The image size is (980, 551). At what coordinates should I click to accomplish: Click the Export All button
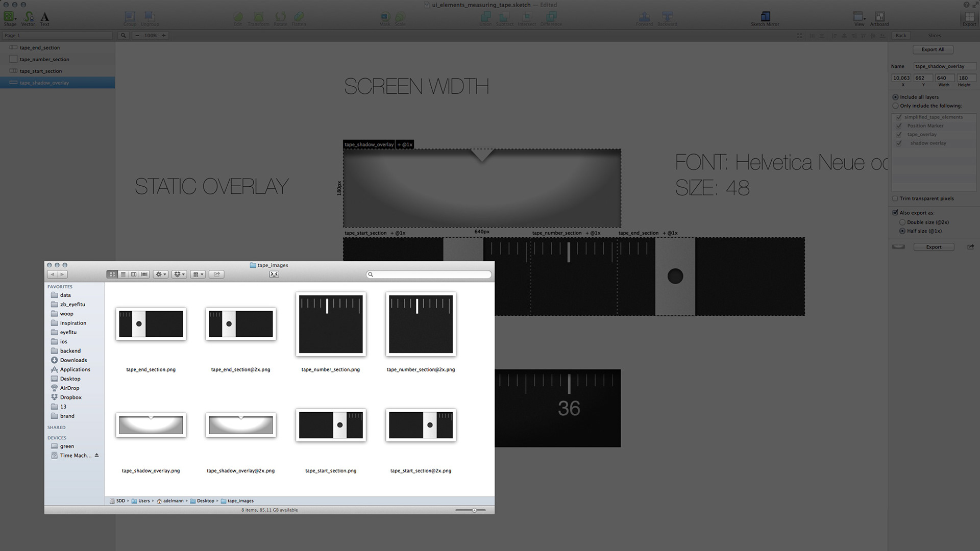[x=933, y=49]
